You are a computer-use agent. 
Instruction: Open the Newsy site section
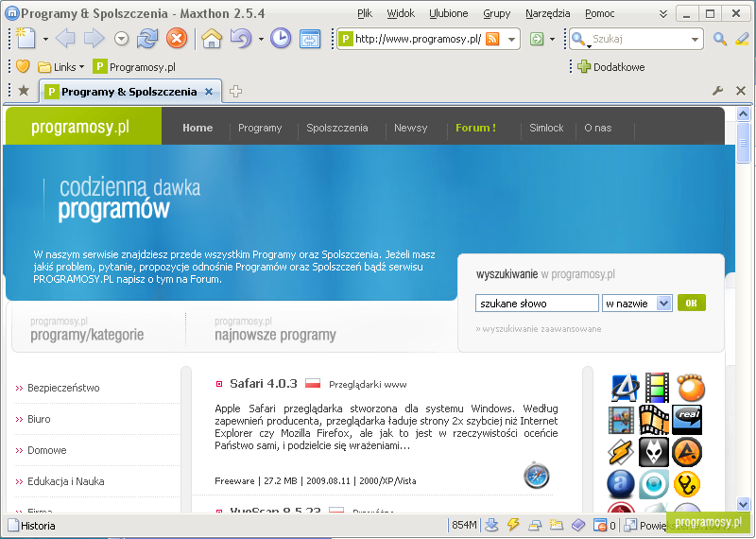[x=411, y=128]
